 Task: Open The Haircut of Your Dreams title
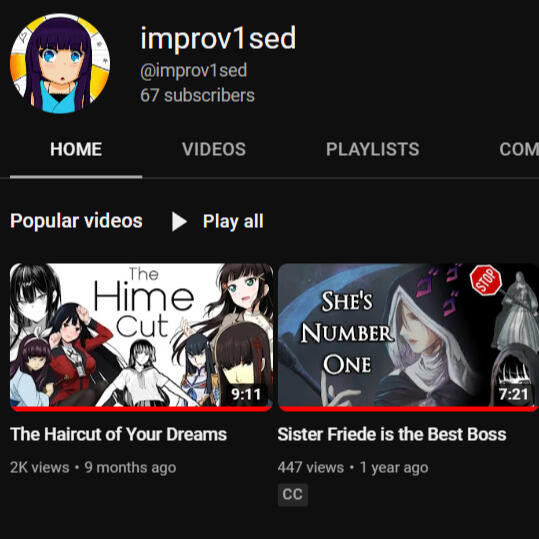click(119, 434)
